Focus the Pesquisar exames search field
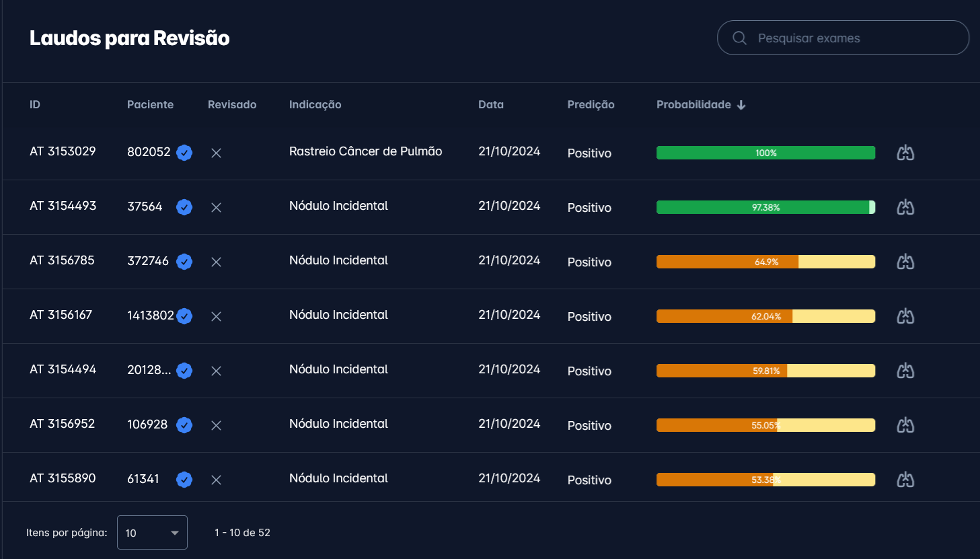980x559 pixels. pyautogui.click(x=843, y=38)
